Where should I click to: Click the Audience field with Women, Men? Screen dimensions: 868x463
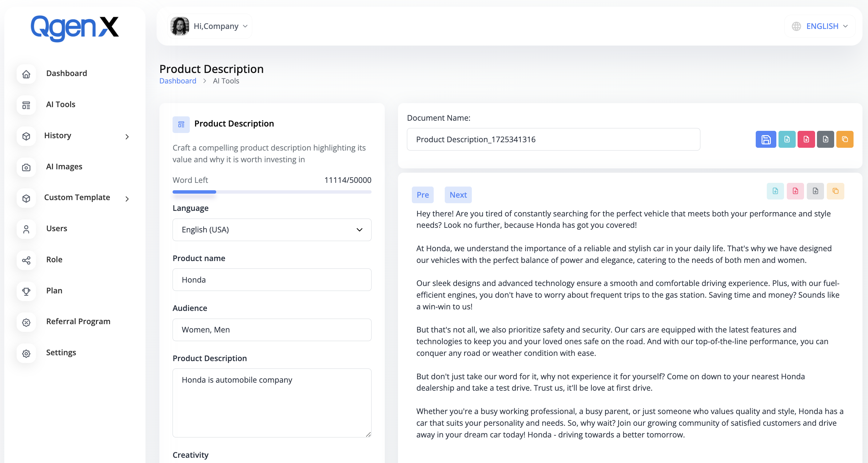pyautogui.click(x=272, y=329)
